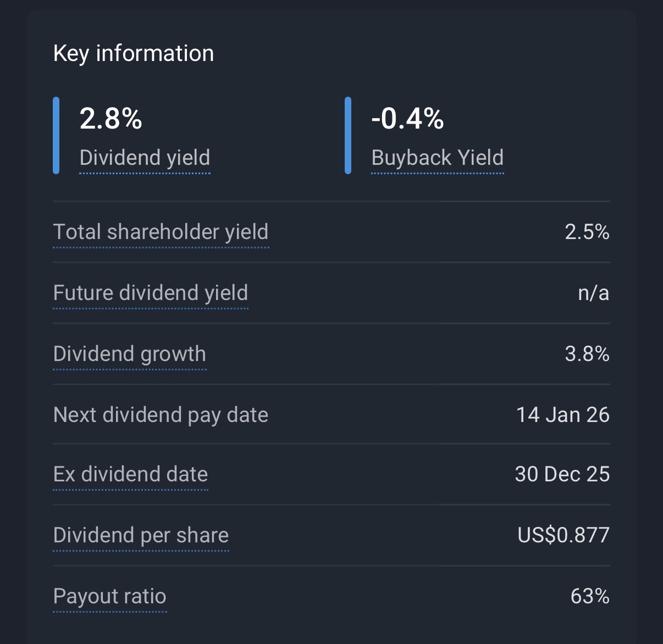Click the blue bar beside Dividend yield

[56, 135]
